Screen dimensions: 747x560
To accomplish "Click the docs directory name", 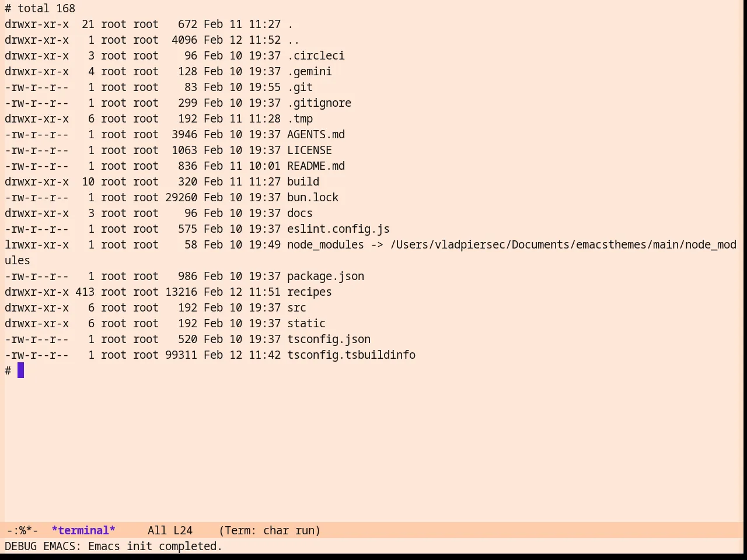I will [x=300, y=213].
